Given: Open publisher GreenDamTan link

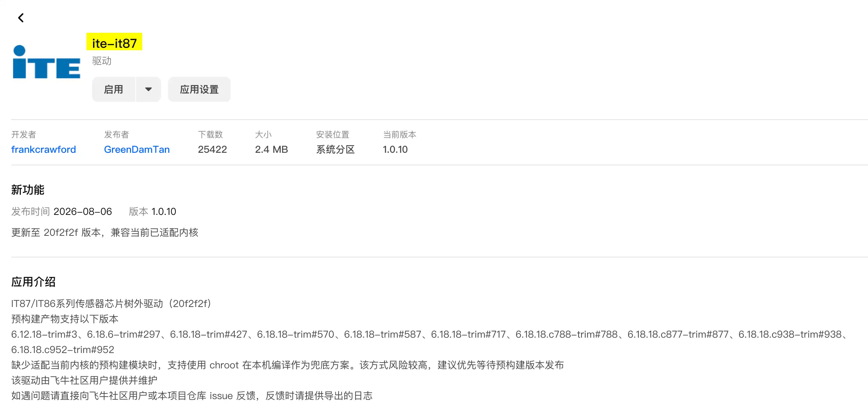Looking at the screenshot, I should pos(137,150).
